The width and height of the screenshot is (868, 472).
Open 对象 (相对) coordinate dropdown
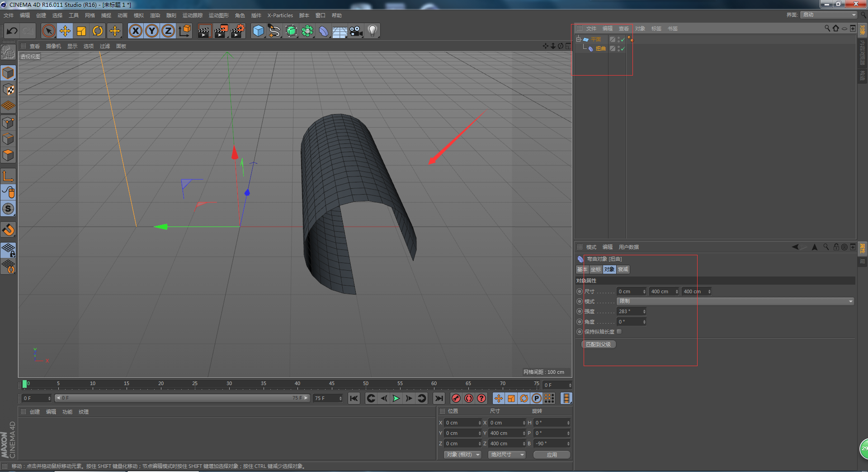click(462, 454)
